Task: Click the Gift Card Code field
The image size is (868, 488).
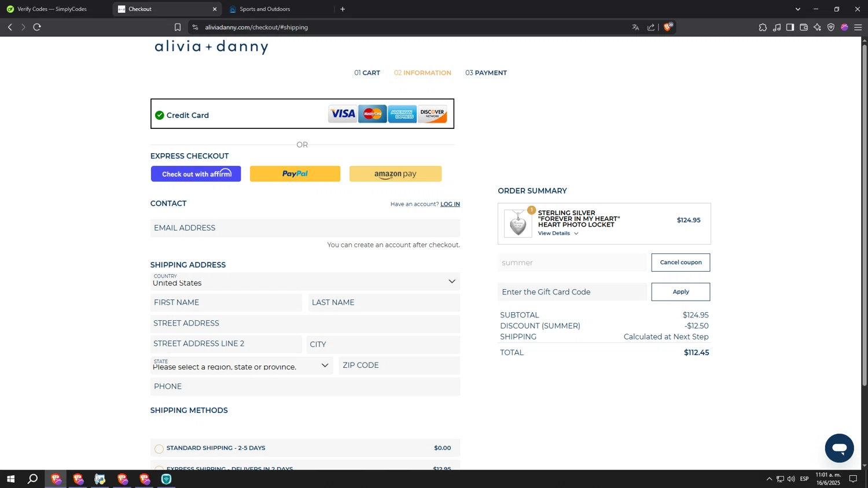Action: click(572, 292)
